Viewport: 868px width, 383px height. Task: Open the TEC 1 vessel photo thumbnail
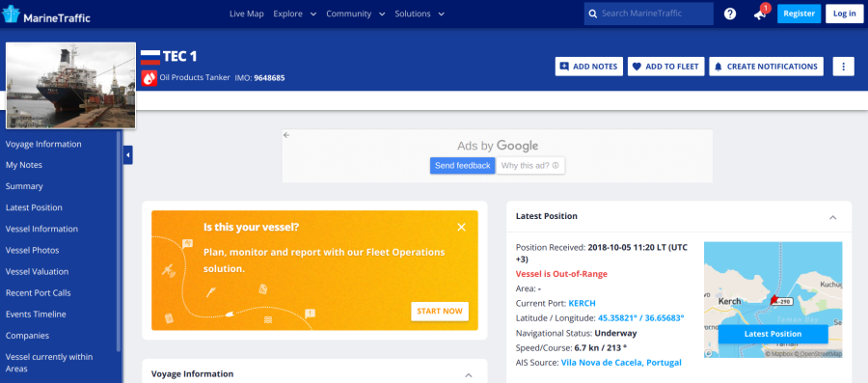(x=70, y=85)
